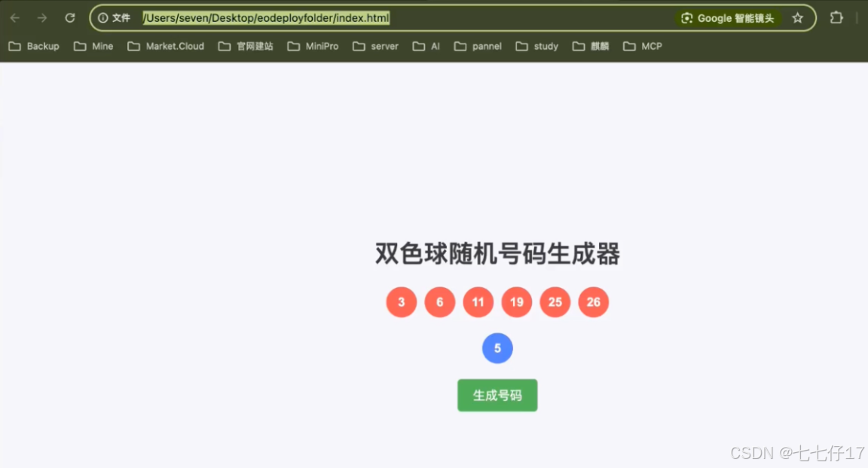
Task: Open the 文件 site info icon in address bar
Action: coord(103,17)
